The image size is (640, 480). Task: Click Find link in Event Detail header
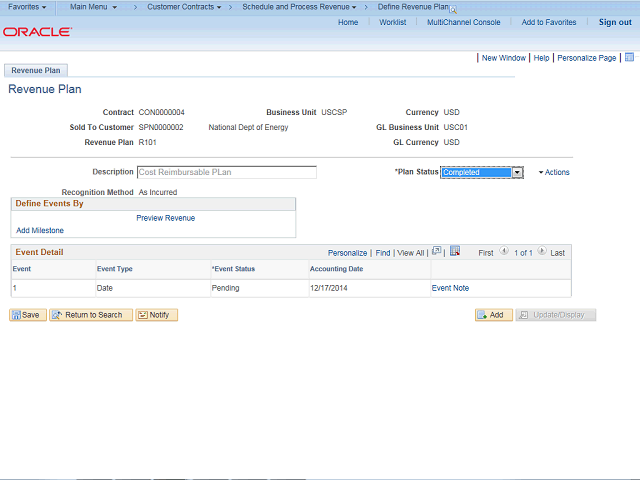click(x=383, y=253)
